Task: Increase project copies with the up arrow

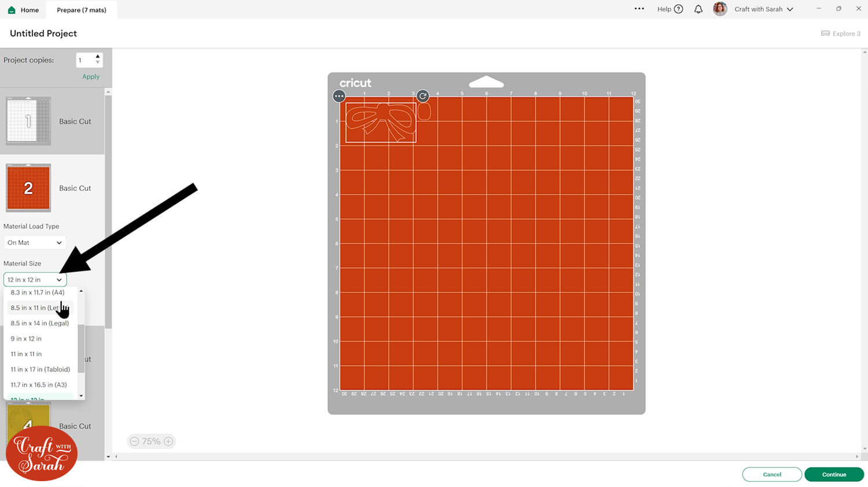Action: pos(97,57)
